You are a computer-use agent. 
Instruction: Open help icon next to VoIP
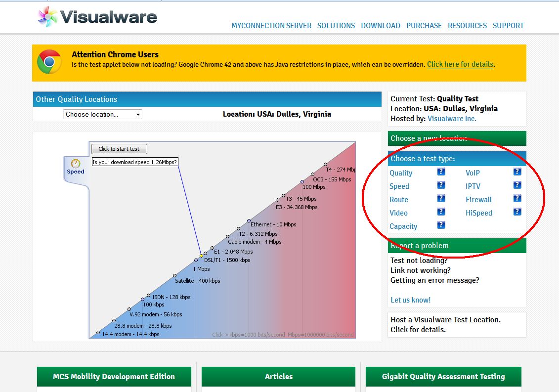coord(517,172)
